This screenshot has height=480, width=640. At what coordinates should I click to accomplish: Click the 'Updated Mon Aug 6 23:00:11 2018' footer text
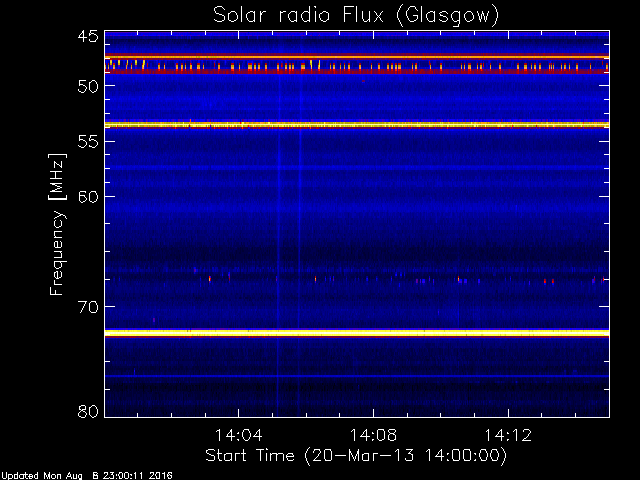coord(87,476)
